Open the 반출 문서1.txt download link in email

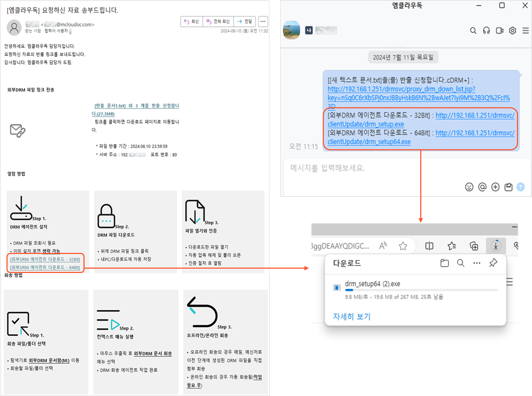click(135, 109)
